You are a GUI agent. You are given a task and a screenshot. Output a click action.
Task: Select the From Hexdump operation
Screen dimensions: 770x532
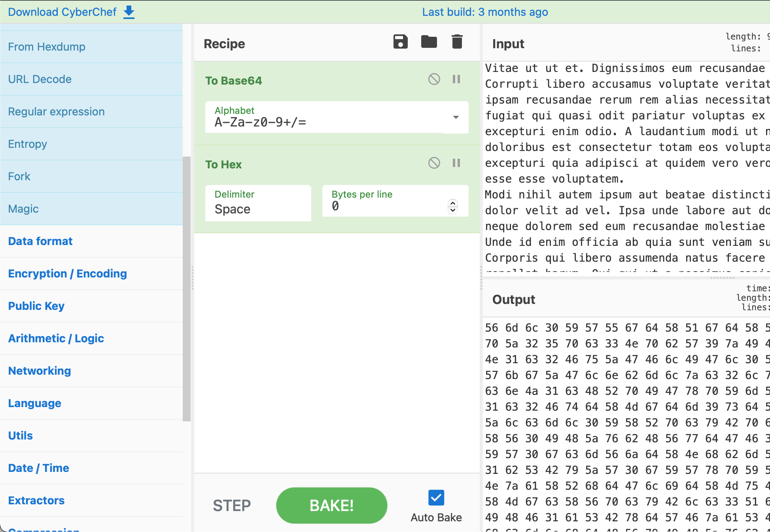tap(47, 47)
